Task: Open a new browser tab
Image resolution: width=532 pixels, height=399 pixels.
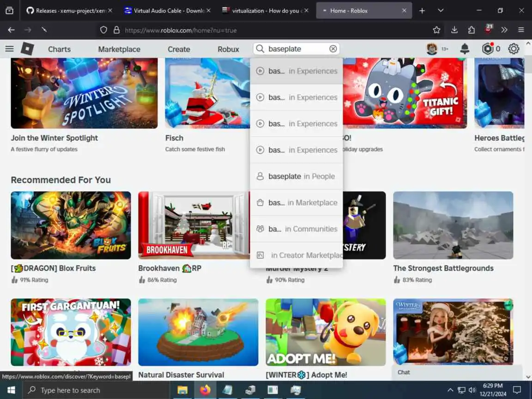Action: click(422, 11)
